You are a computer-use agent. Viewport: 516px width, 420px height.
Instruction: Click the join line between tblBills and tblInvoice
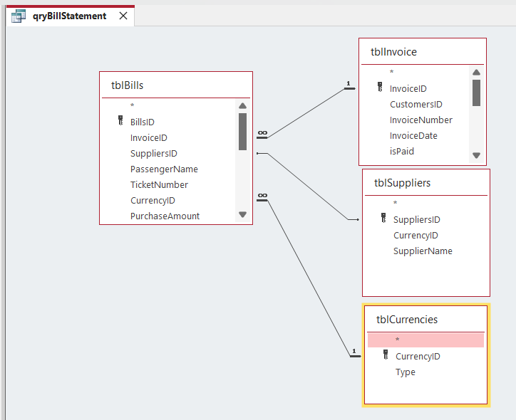[x=306, y=113]
